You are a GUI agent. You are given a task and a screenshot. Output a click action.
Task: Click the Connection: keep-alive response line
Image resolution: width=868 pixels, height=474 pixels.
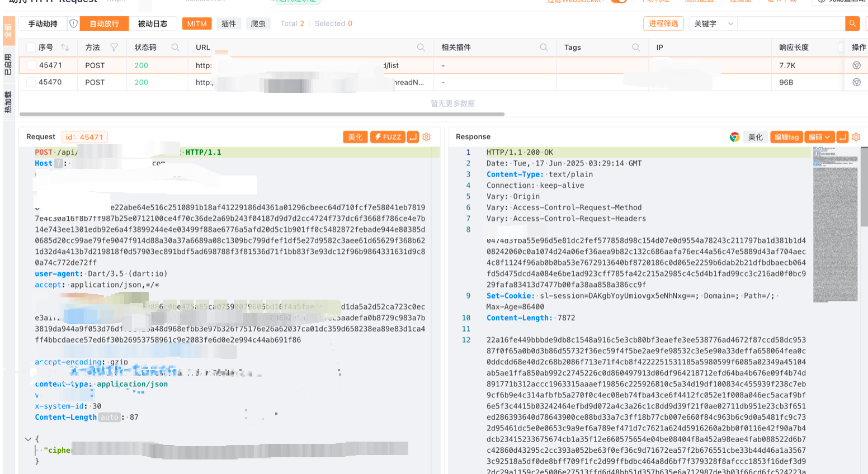click(x=535, y=185)
